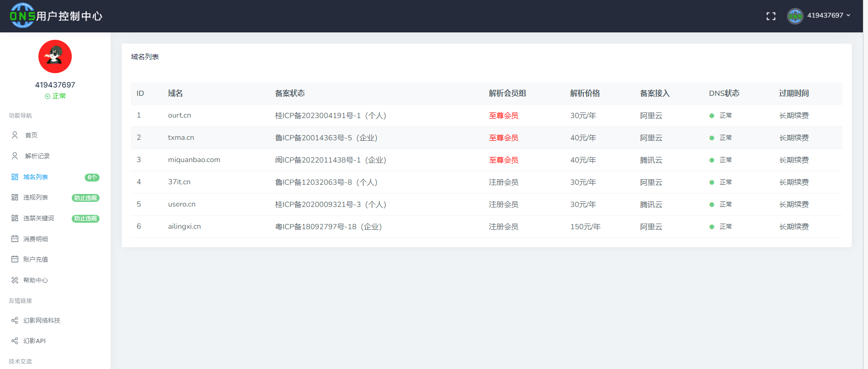The width and height of the screenshot is (868, 369).
Task: Click the DNS logo in top-left corner
Action: tap(22, 16)
